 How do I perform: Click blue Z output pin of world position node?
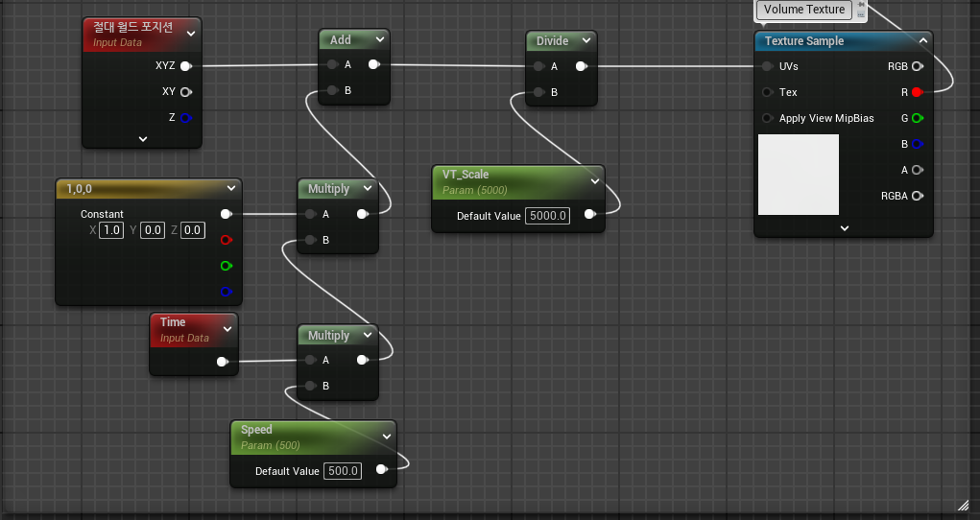pos(185,117)
